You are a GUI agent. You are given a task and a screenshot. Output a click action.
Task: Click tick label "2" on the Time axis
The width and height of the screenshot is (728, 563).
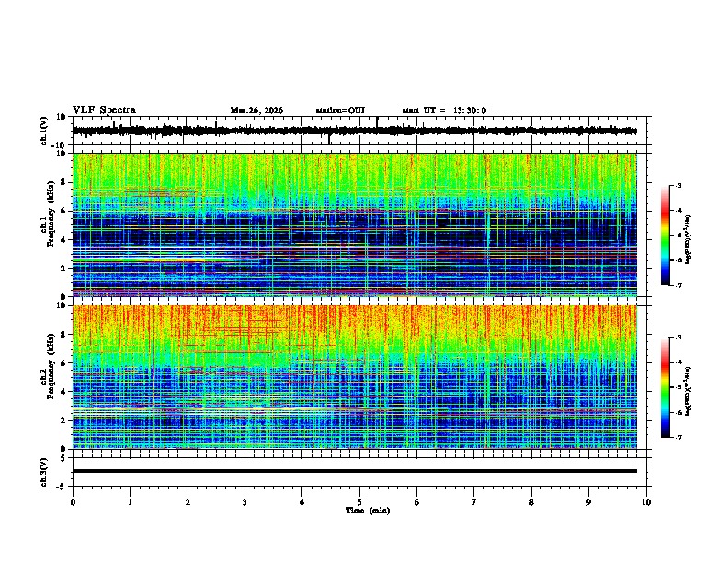tap(188, 502)
